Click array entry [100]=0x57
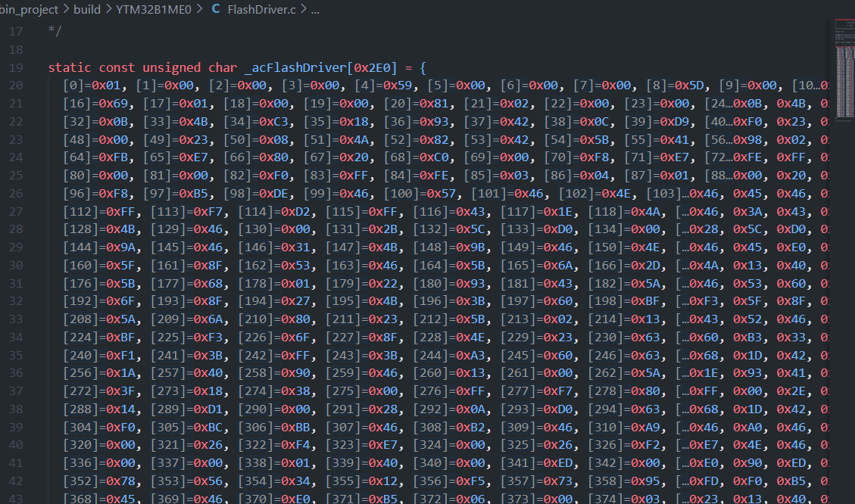This screenshot has height=504, width=855. pyautogui.click(x=420, y=194)
